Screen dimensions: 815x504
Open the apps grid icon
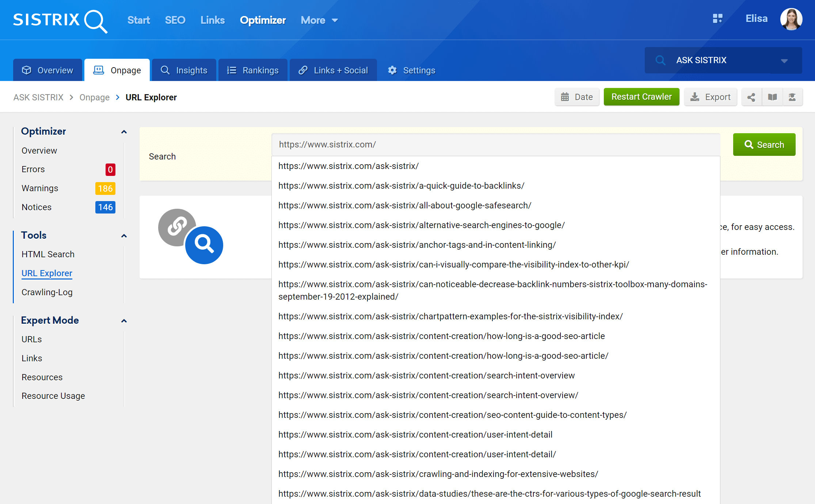click(x=717, y=18)
